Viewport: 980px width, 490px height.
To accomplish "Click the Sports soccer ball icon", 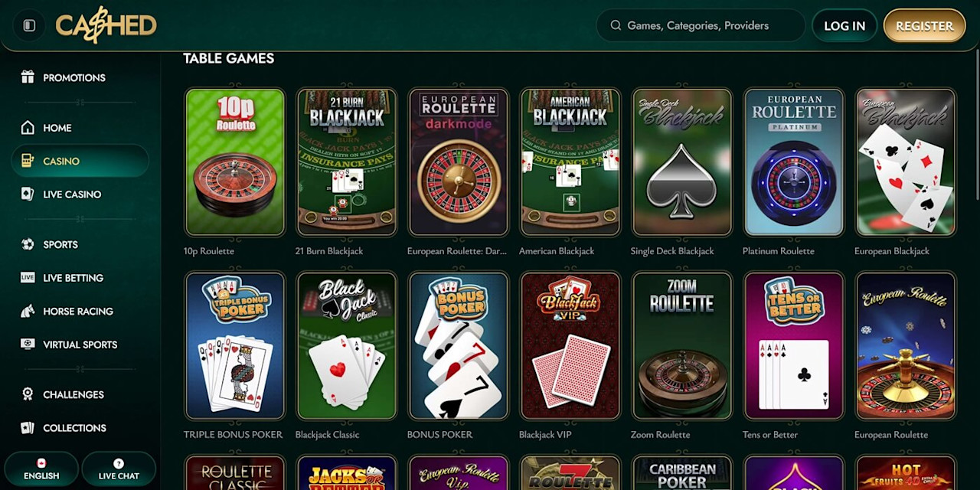I will (28, 244).
